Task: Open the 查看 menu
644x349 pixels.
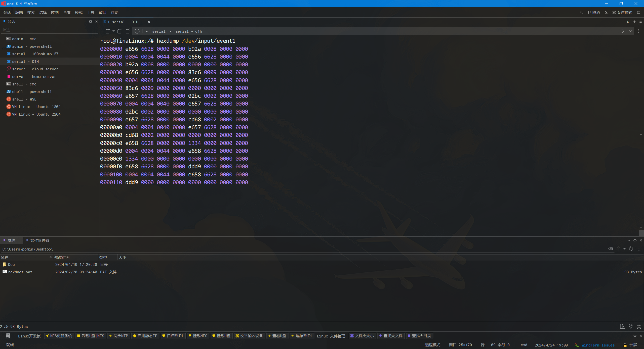Action: click(x=67, y=12)
